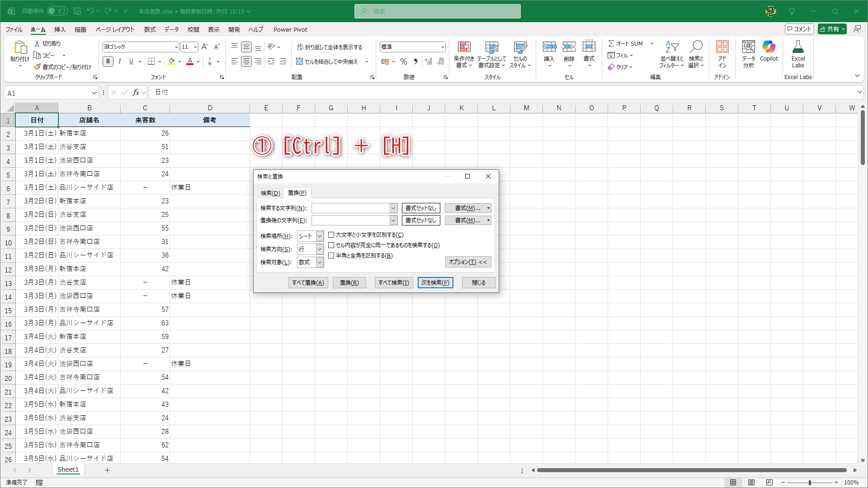Expand the search location dropdown
The height and width of the screenshot is (488, 868).
pyautogui.click(x=320, y=236)
